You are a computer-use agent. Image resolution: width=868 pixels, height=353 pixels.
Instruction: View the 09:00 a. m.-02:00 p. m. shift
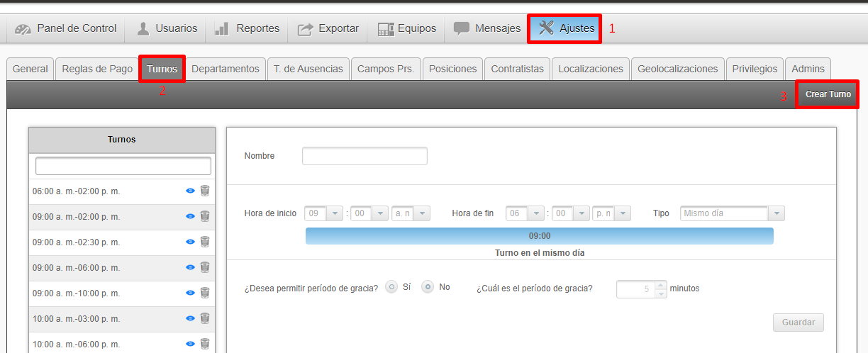(190, 216)
